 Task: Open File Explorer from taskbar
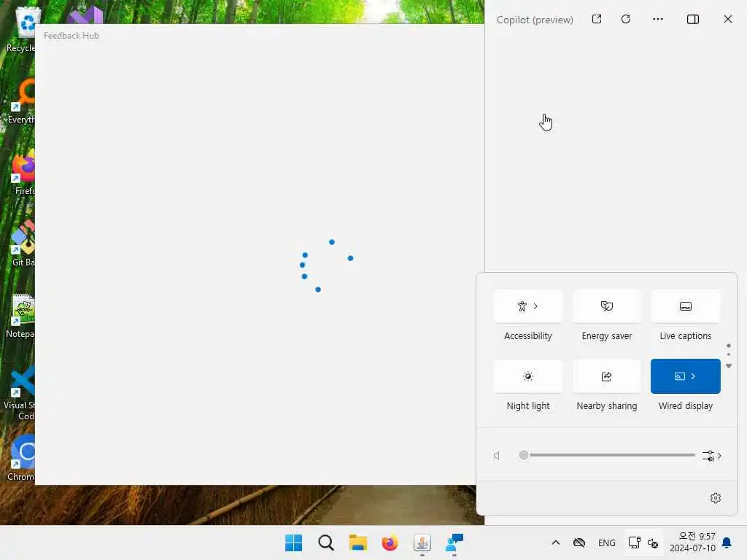pyautogui.click(x=357, y=542)
